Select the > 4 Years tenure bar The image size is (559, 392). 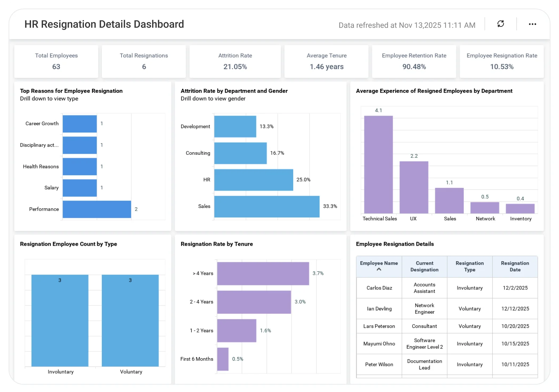click(x=263, y=274)
